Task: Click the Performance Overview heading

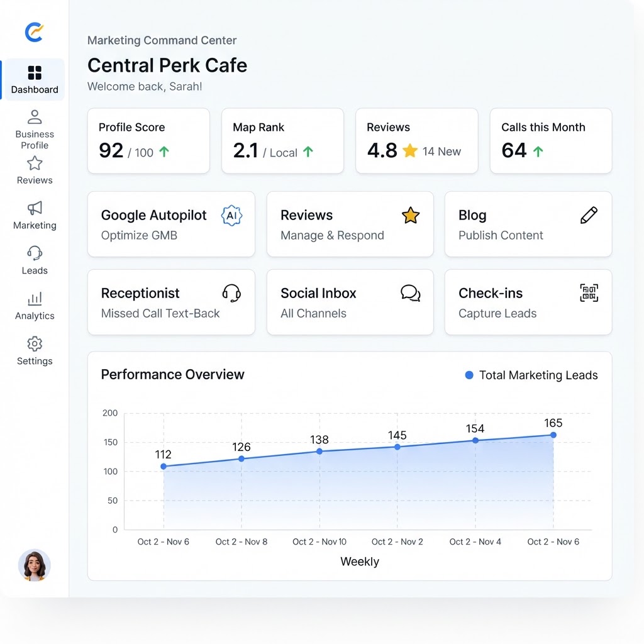Action: click(x=172, y=375)
